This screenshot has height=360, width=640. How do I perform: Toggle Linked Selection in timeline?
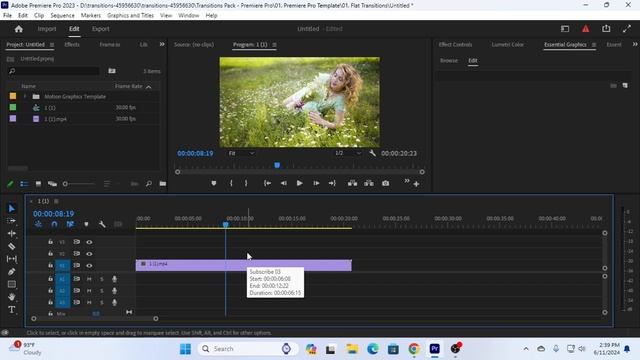pyautogui.click(x=70, y=224)
